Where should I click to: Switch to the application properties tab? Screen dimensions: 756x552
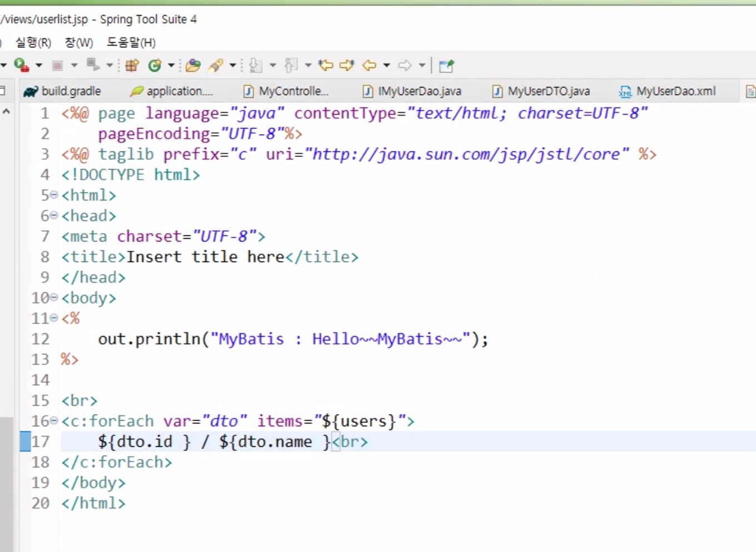coord(171,91)
